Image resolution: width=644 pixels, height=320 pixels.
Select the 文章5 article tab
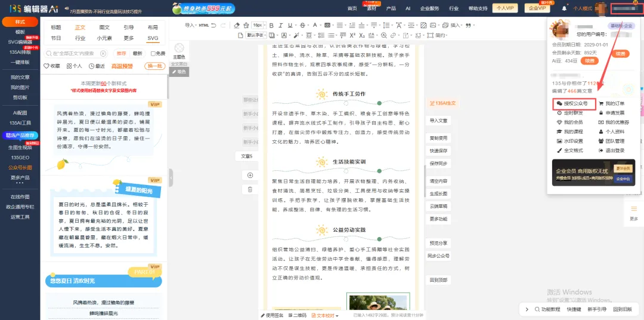pyautogui.click(x=246, y=156)
